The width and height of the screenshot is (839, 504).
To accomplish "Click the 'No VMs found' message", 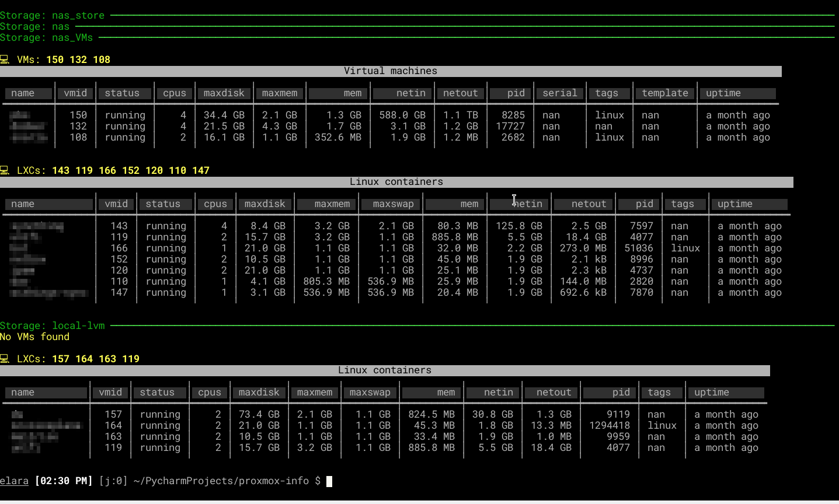I will coord(34,337).
